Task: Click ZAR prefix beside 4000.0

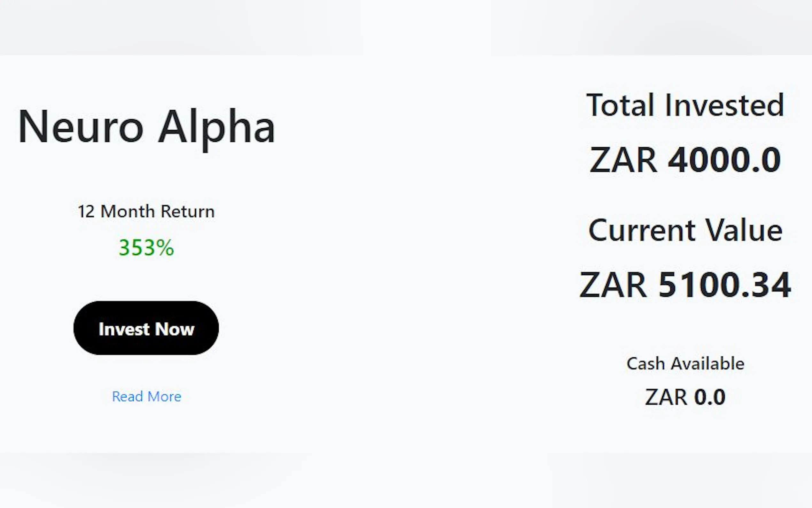Action: [623, 160]
